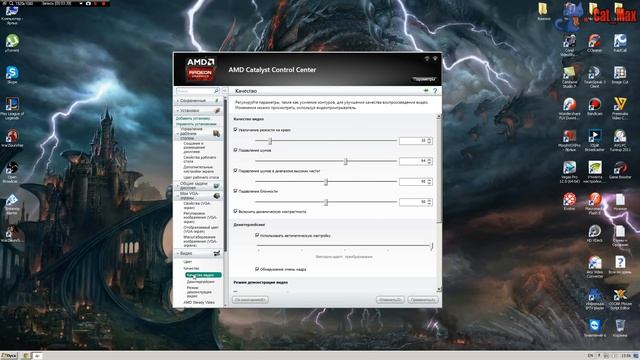The height and width of the screenshot is (360, 640).
Task: Open the Vegas Pro desktop shortcut
Action: pyautogui.click(x=569, y=172)
